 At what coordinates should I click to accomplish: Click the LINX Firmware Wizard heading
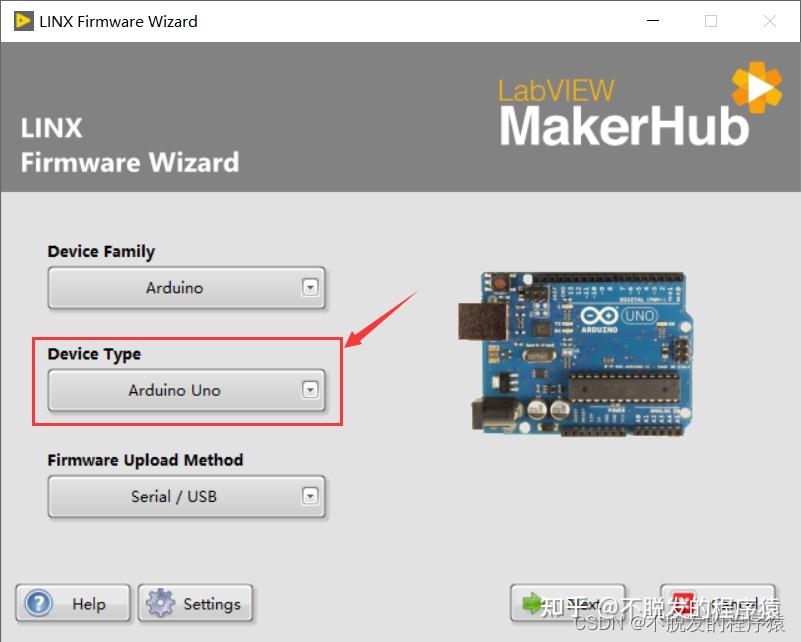coord(128,145)
